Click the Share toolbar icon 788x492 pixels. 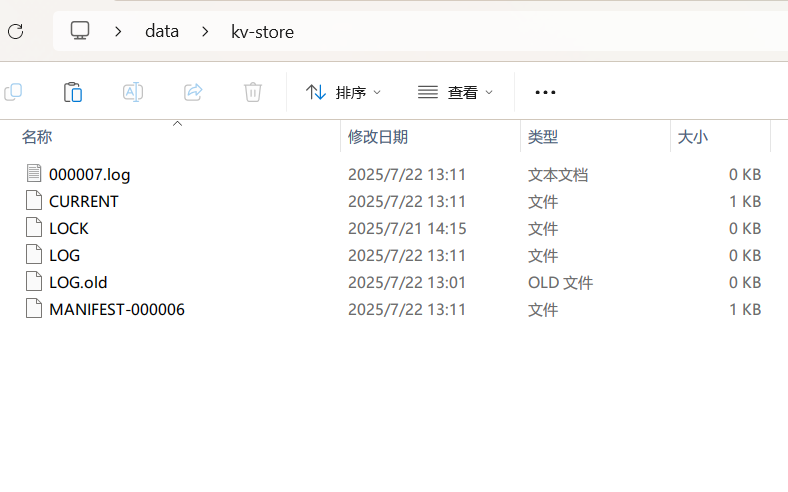point(193,92)
